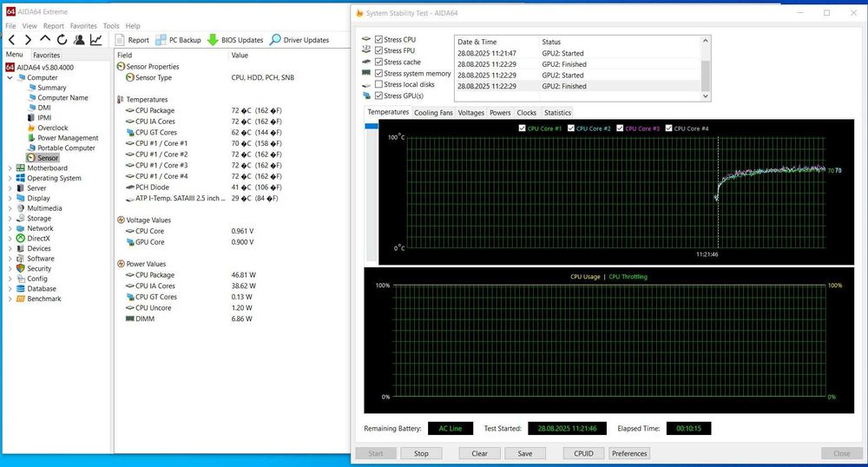Switch to the Favorites tab
868x467 pixels.
46,55
